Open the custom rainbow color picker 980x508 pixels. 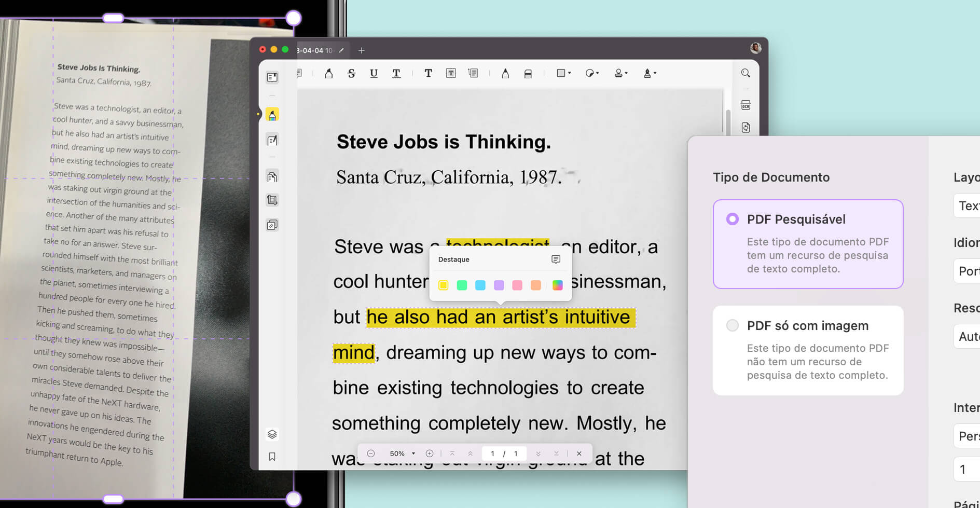coord(558,285)
